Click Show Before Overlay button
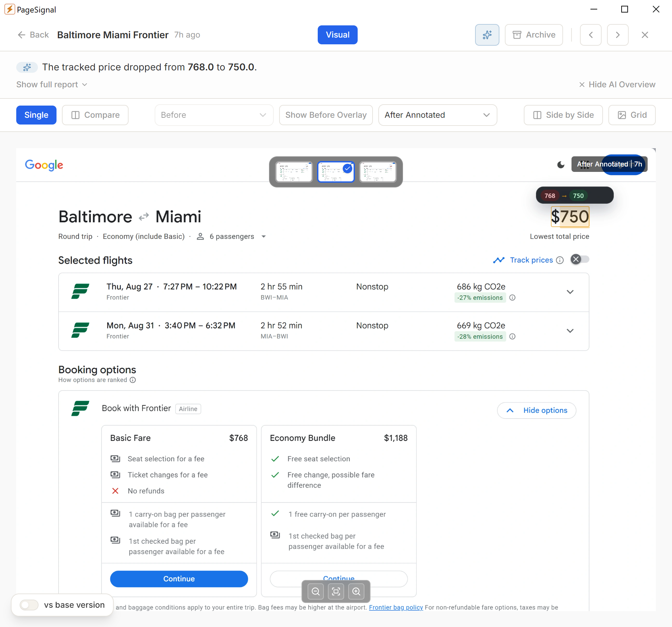Viewport: 672px width, 627px height. (326, 115)
